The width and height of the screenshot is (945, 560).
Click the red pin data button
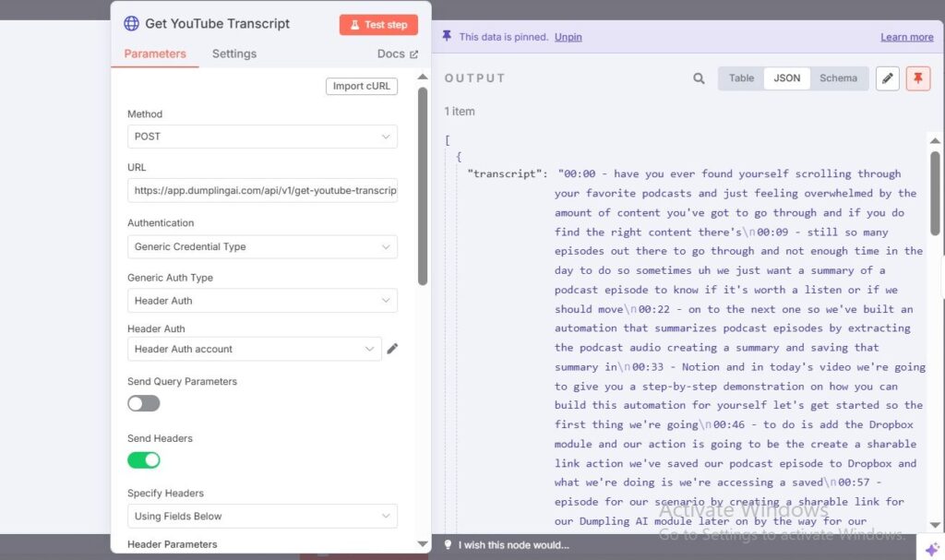(918, 78)
